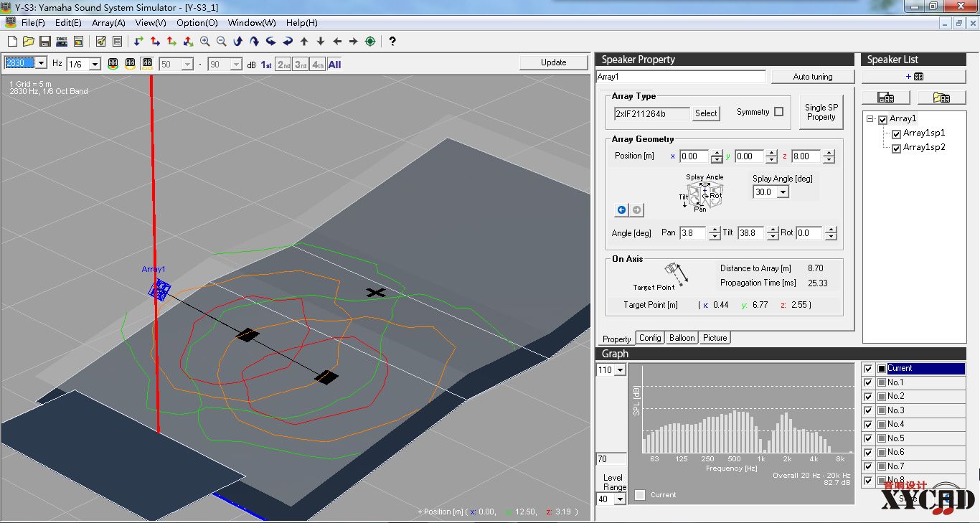Click the DME export toolbar icon
980x523 pixels.
click(62, 42)
